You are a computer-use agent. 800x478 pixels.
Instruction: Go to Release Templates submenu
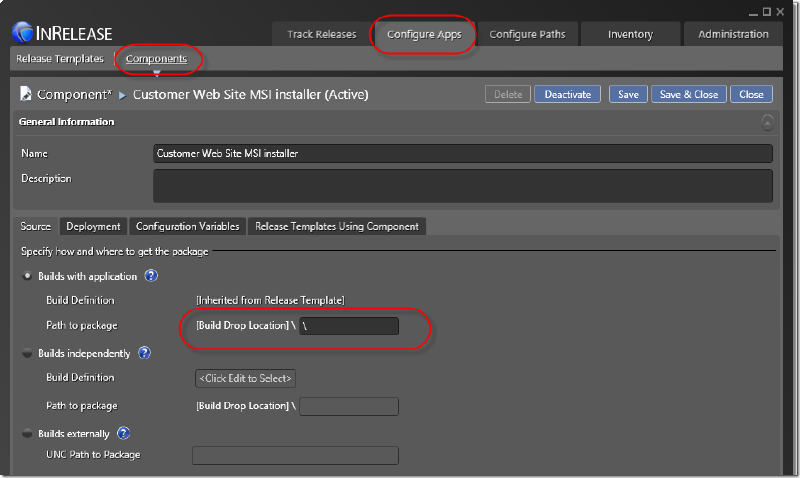point(60,59)
